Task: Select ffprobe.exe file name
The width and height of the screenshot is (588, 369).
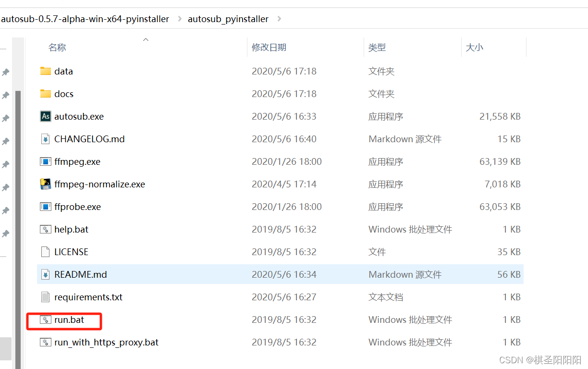Action: click(x=77, y=207)
